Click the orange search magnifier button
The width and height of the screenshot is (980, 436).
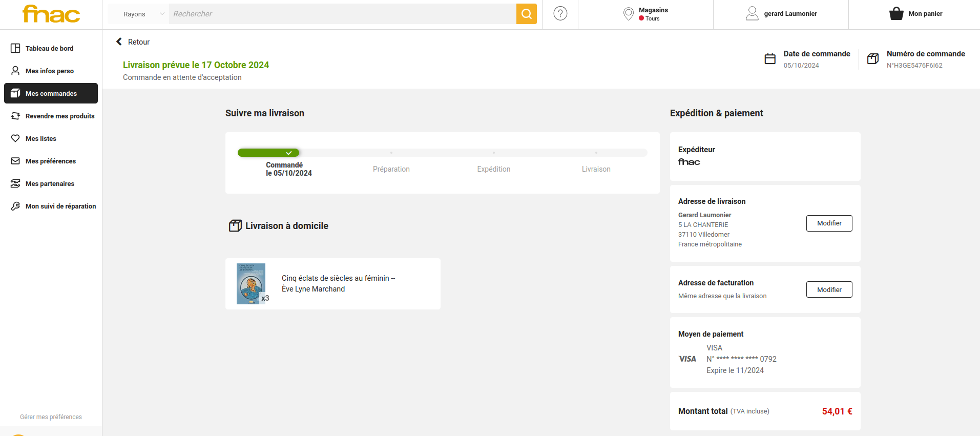coord(526,14)
